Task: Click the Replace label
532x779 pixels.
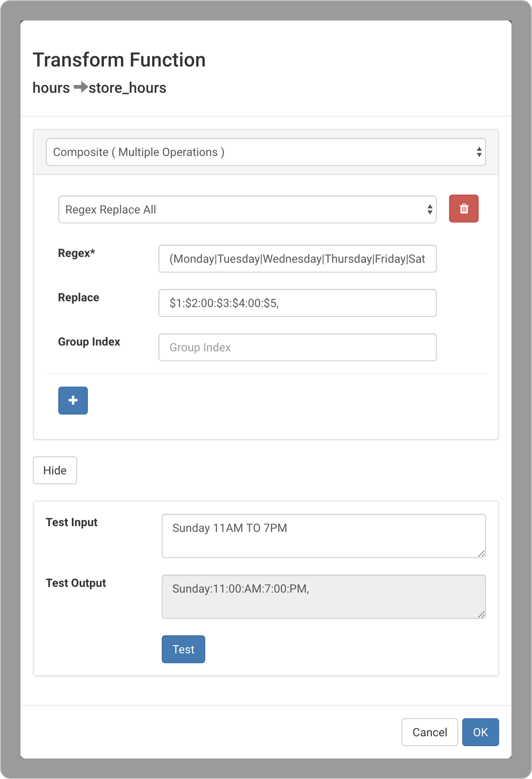Action: tap(78, 297)
